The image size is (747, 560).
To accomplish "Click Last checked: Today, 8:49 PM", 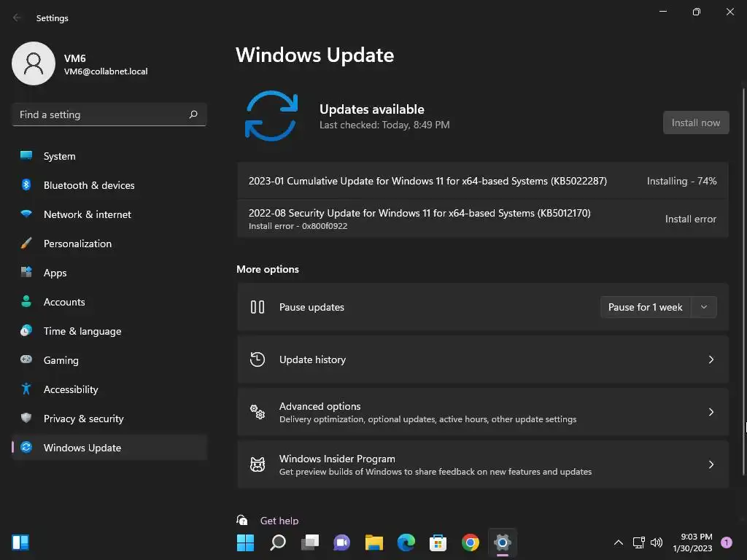I will [x=384, y=125].
